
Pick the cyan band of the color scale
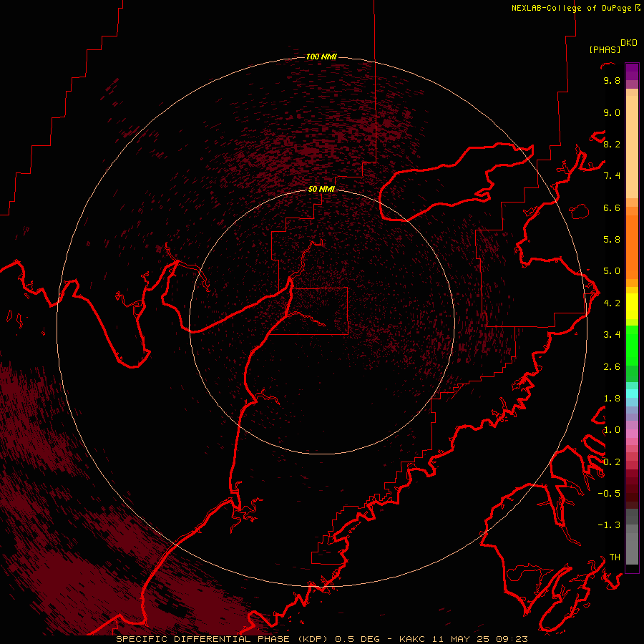[x=632, y=394]
